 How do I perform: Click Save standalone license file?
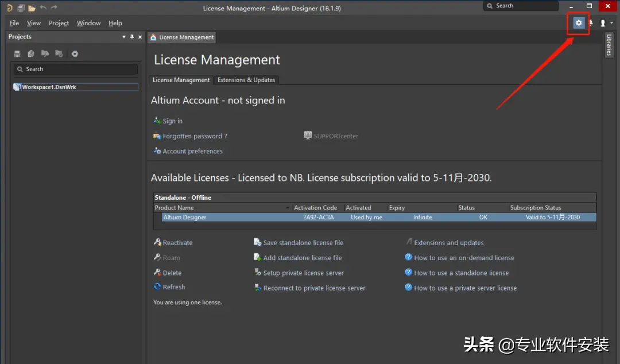pos(303,243)
